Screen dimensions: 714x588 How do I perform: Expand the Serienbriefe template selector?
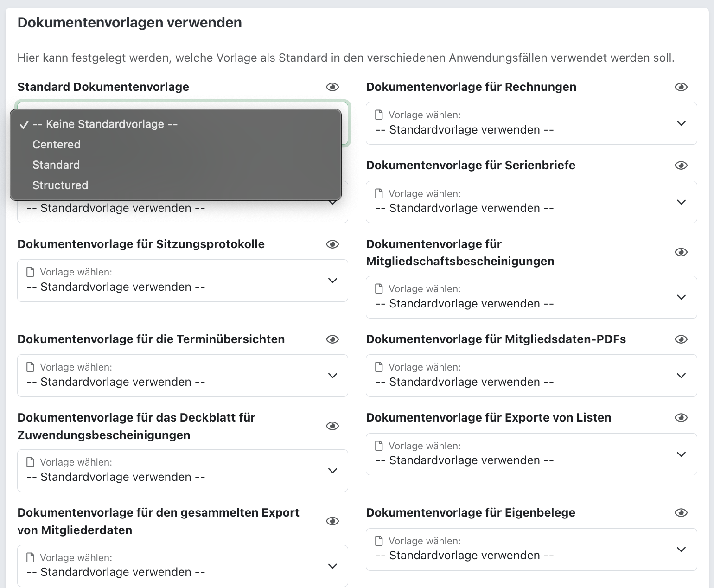(531, 202)
